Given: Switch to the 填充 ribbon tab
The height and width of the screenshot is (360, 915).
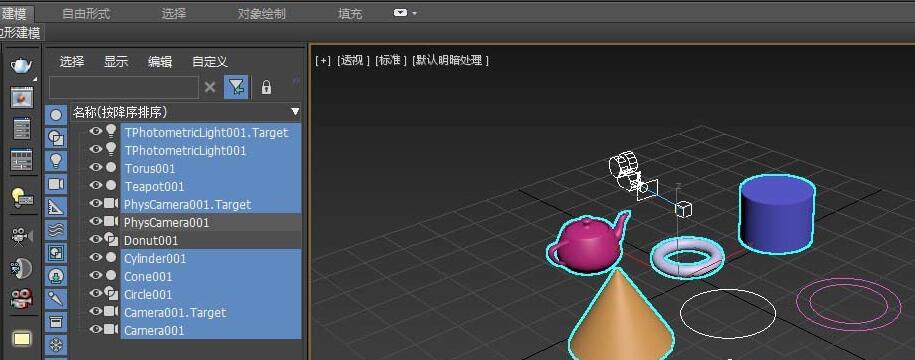Looking at the screenshot, I should point(350,14).
